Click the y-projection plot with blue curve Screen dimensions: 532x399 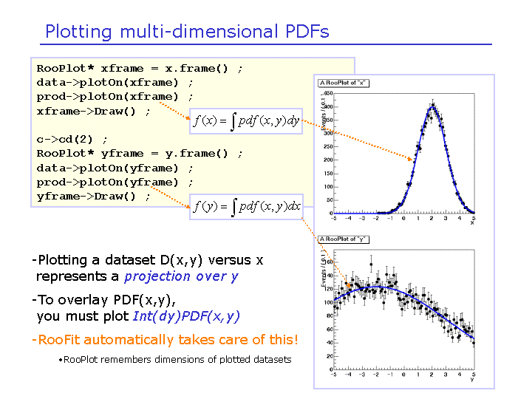click(404, 310)
